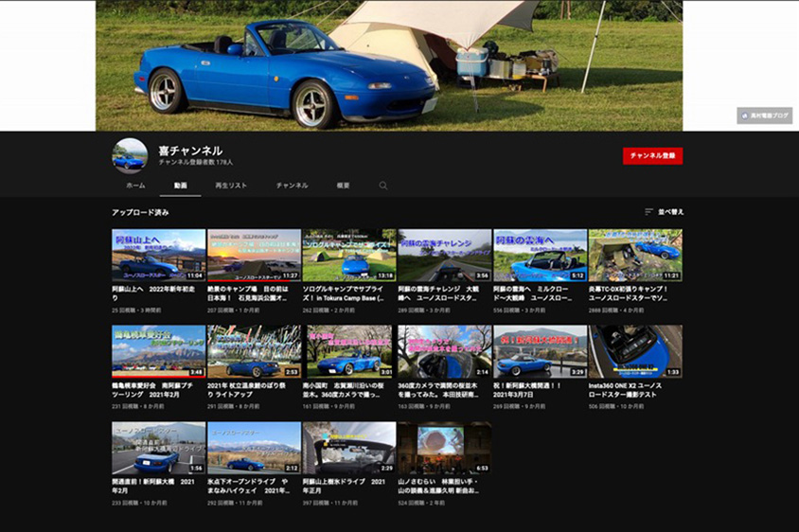Open the ソログルキャンプ 13:18 video thumbnail
The height and width of the screenshot is (532, 799).
(348, 255)
